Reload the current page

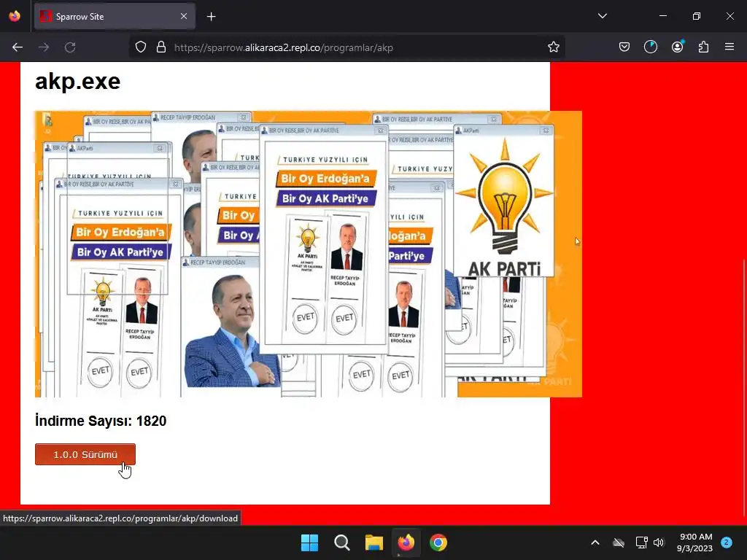click(70, 47)
